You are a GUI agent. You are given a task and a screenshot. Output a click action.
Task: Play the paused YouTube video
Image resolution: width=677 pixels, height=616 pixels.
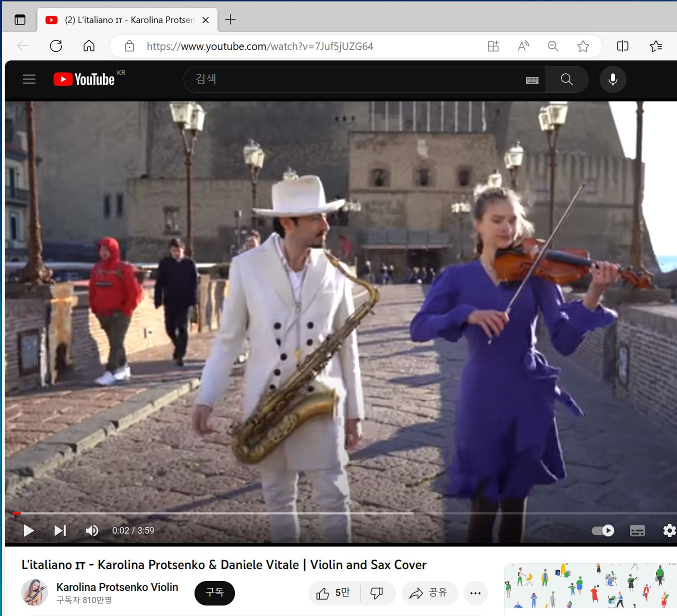click(28, 531)
